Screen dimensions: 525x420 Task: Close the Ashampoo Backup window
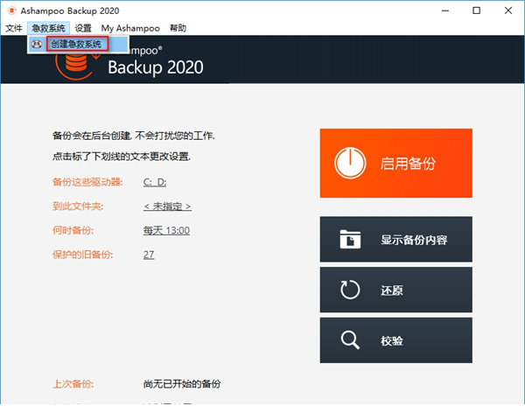(x=508, y=10)
